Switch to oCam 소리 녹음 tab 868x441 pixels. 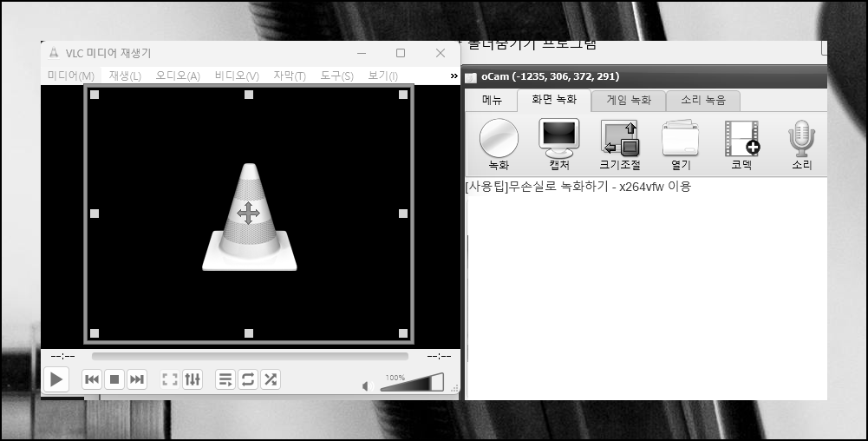(703, 101)
